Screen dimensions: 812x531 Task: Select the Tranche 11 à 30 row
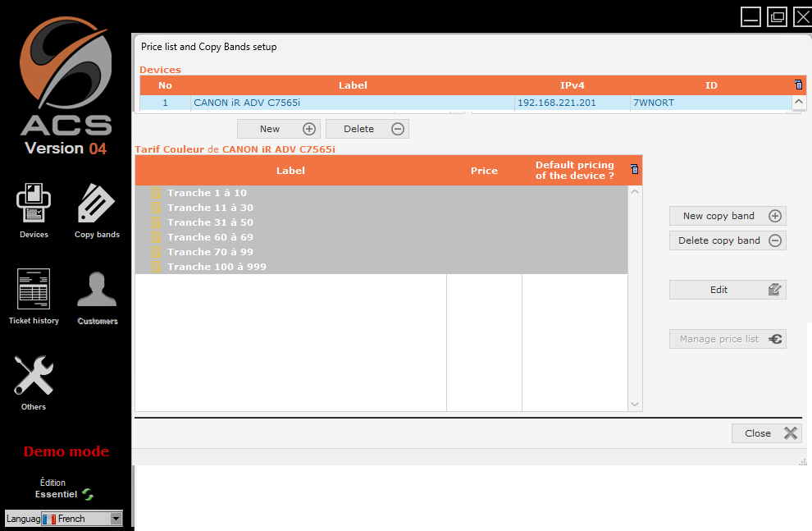click(x=381, y=208)
